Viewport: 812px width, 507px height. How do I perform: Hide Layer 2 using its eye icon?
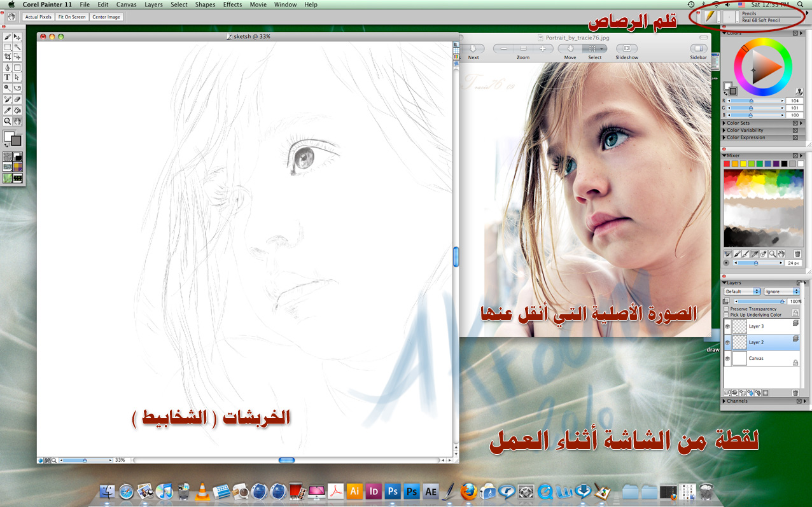pyautogui.click(x=727, y=342)
